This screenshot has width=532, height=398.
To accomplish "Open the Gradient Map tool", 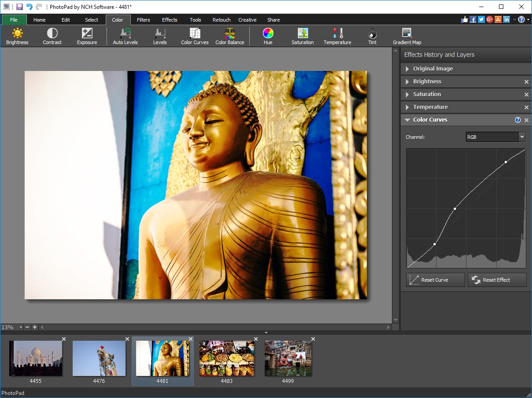I will pos(406,36).
